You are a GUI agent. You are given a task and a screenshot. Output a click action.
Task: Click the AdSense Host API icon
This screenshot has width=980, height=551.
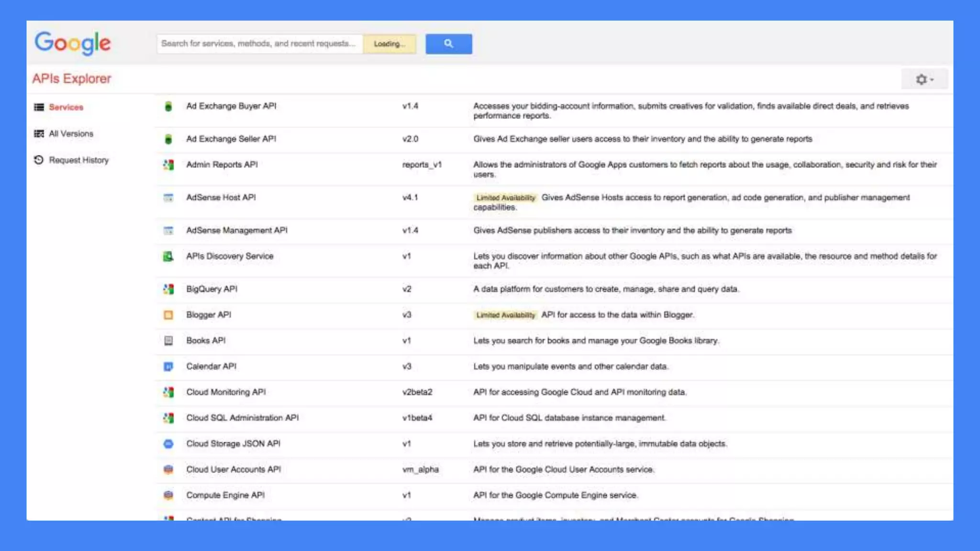pos(168,198)
